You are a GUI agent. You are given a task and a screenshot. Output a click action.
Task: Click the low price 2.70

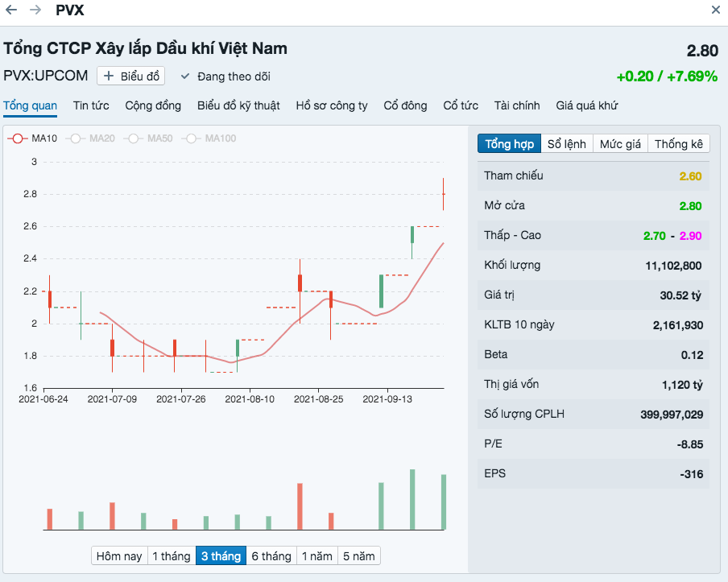coord(655,236)
